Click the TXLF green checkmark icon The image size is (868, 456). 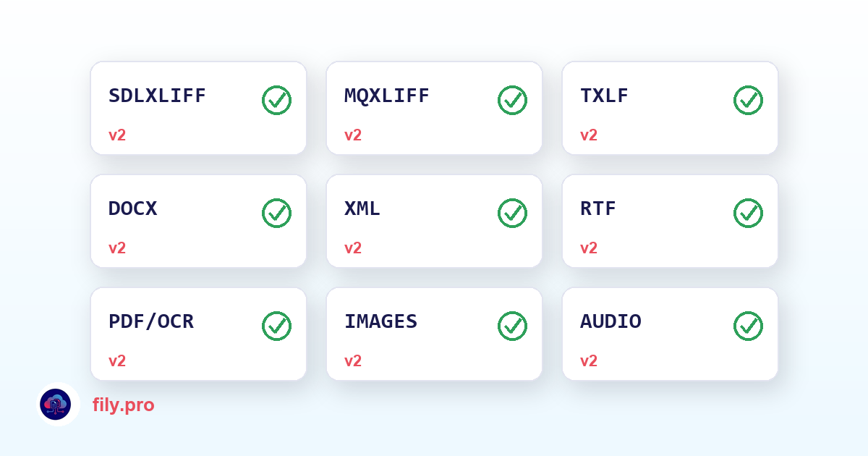point(748,100)
